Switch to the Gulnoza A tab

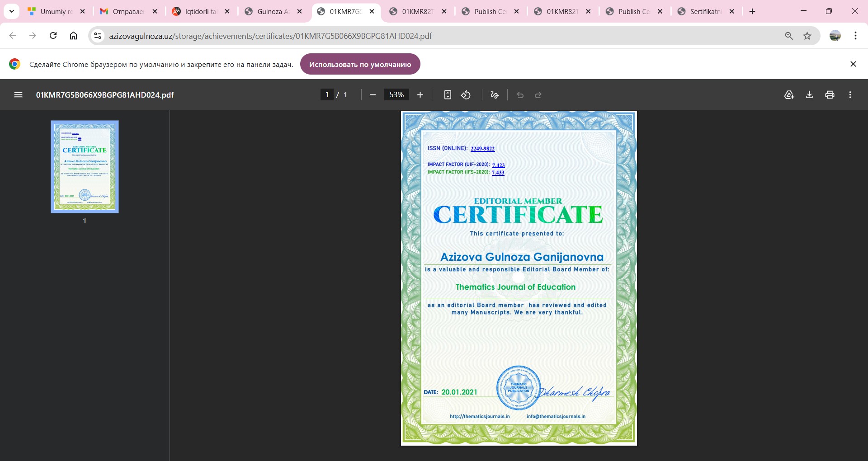274,11
